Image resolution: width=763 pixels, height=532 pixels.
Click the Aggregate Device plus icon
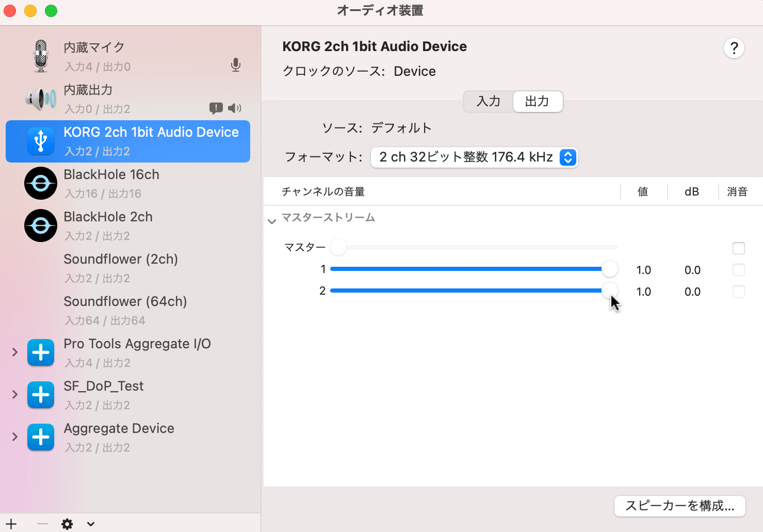(41, 437)
